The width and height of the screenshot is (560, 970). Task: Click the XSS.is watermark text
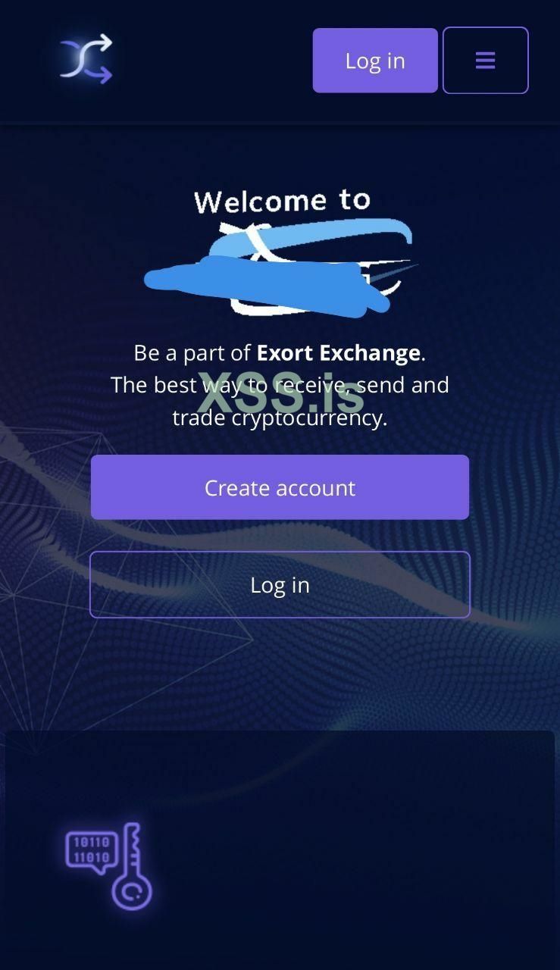(x=281, y=393)
